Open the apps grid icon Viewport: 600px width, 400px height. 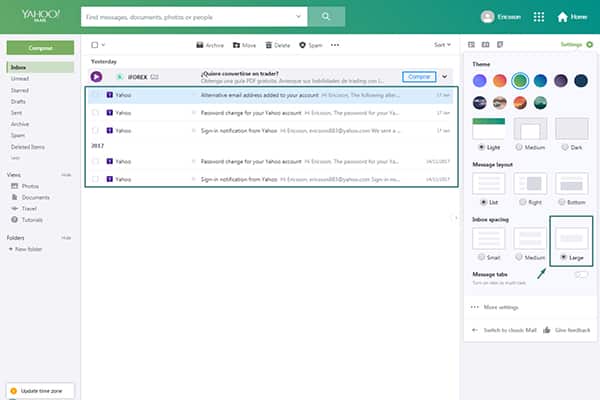[539, 17]
